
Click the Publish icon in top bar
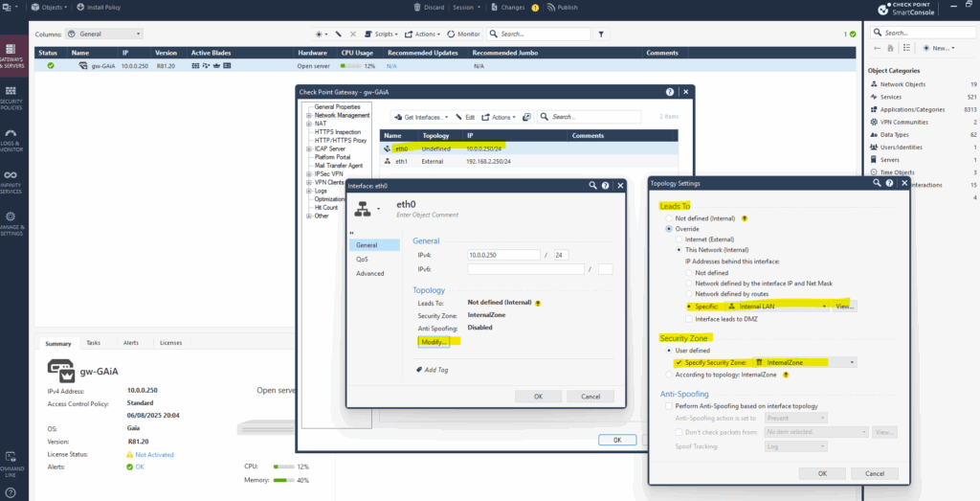coord(551,8)
